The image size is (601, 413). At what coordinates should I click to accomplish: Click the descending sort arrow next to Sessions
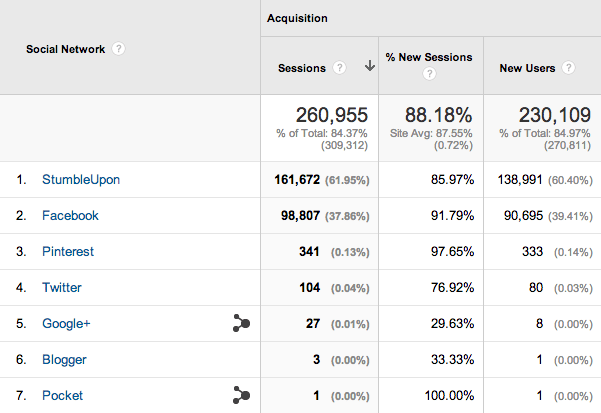369,67
